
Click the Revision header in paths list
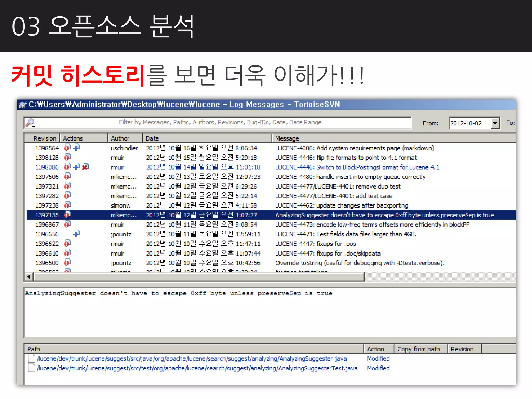coord(464,349)
